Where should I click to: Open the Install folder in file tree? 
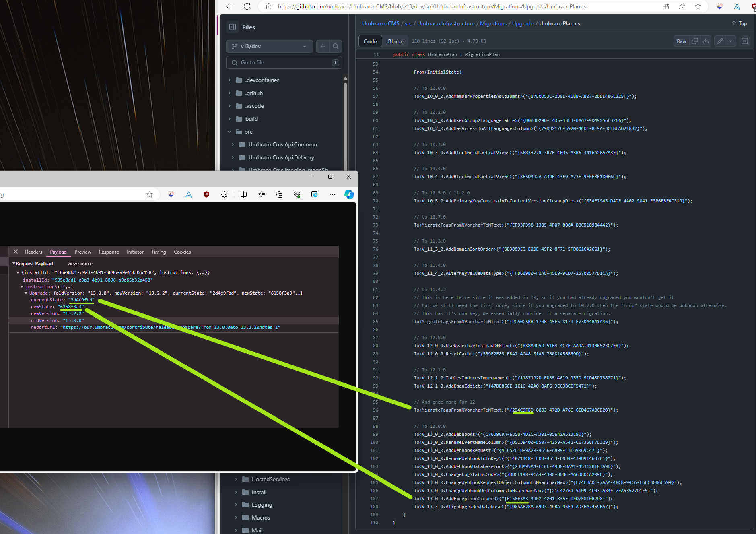point(259,492)
